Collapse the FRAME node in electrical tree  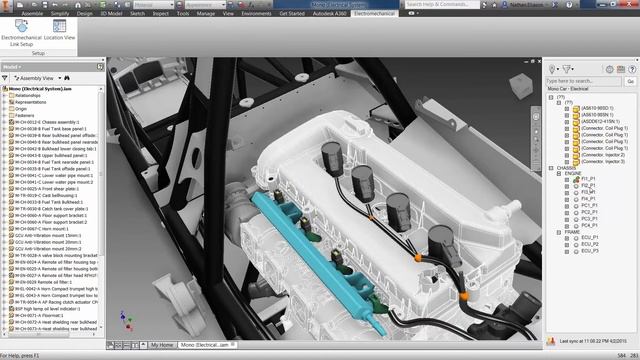(559, 232)
